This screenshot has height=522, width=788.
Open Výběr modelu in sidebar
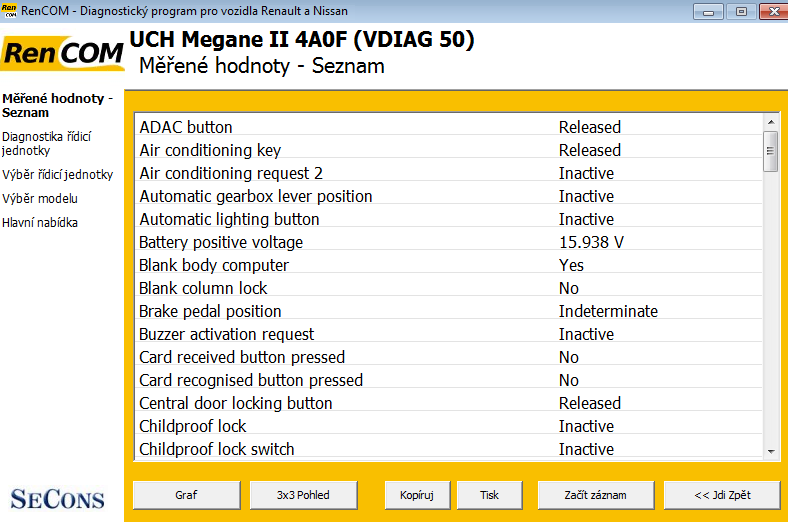point(40,199)
